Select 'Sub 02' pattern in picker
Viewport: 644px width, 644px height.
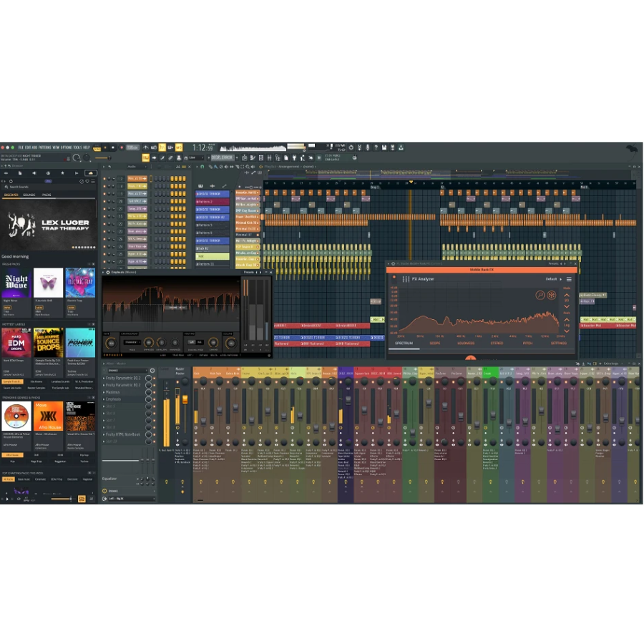coord(212,248)
